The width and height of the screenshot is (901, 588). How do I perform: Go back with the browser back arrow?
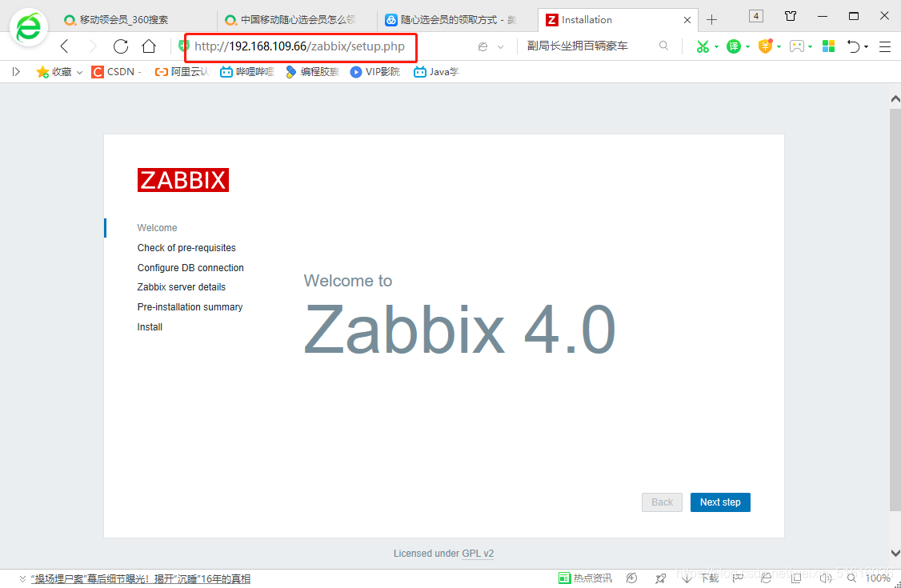(x=64, y=46)
